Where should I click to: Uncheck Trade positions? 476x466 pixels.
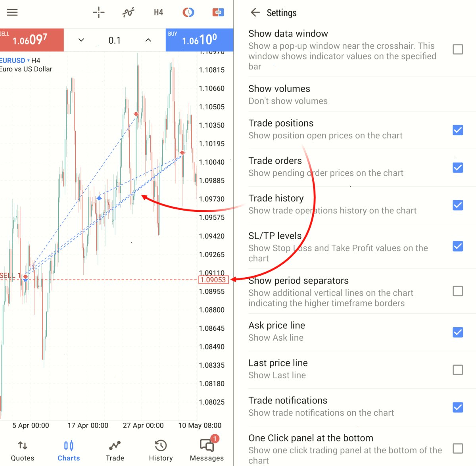pos(458,130)
